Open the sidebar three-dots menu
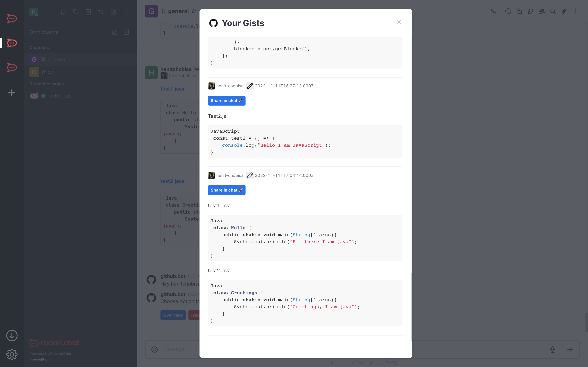This screenshot has width=588, height=367. click(126, 12)
